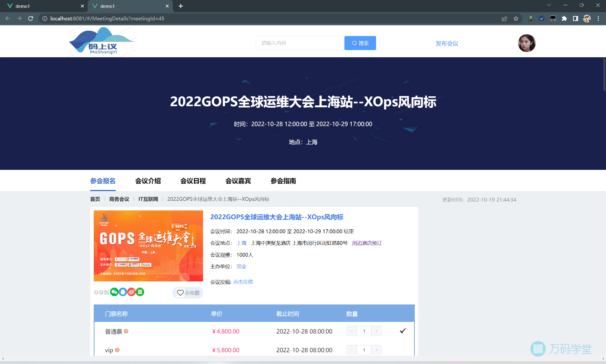Toggle the 未收藏 favorite heart button

pos(188,293)
